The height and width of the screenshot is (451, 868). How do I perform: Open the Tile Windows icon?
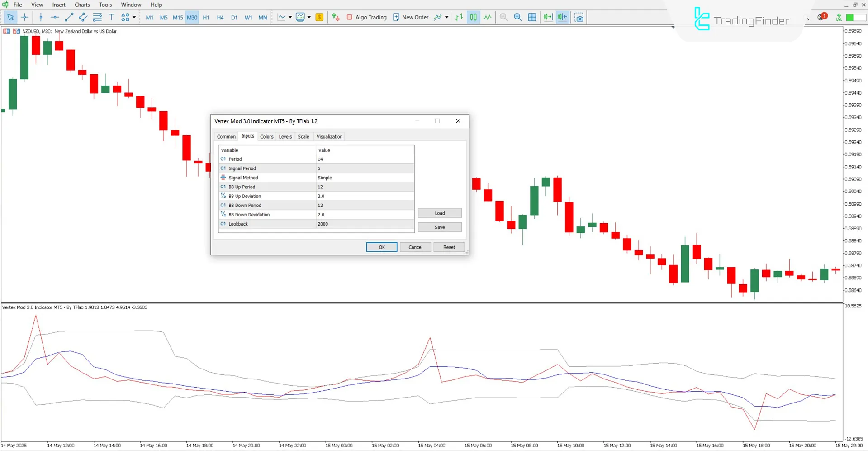532,17
